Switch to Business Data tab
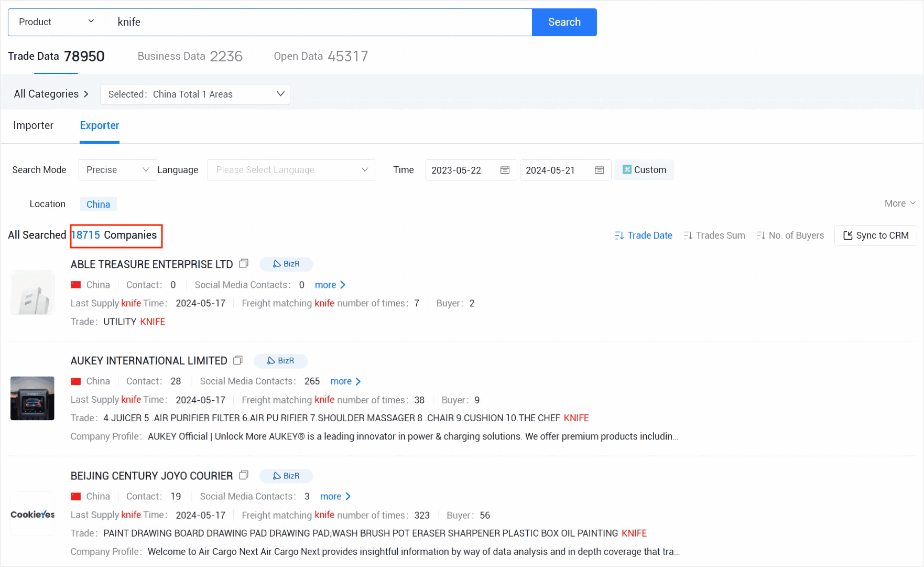The image size is (924, 567). [x=190, y=56]
